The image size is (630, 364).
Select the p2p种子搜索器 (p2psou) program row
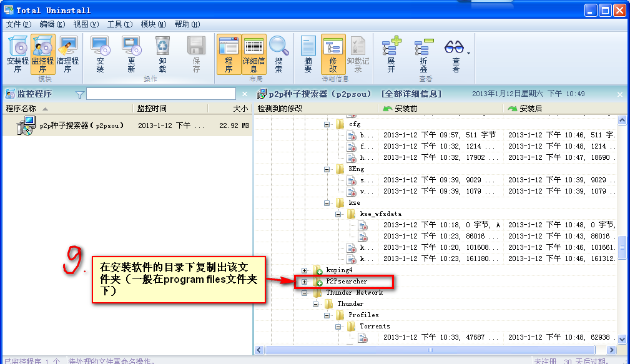click(x=127, y=125)
